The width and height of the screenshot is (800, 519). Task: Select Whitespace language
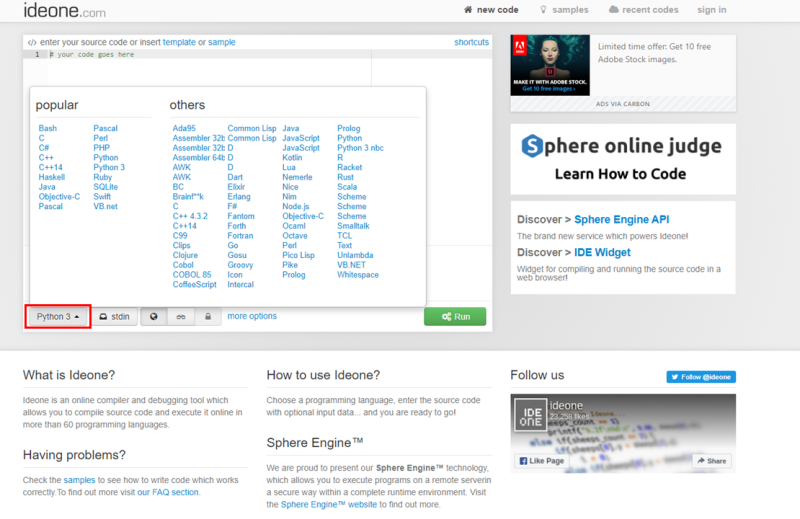click(x=358, y=275)
